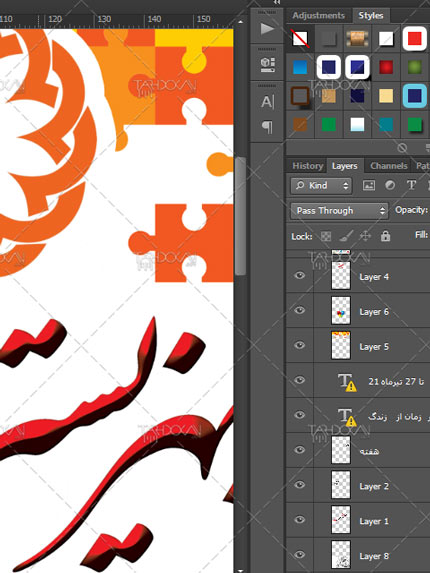Select the Layer 2 thumbnail

point(340,485)
